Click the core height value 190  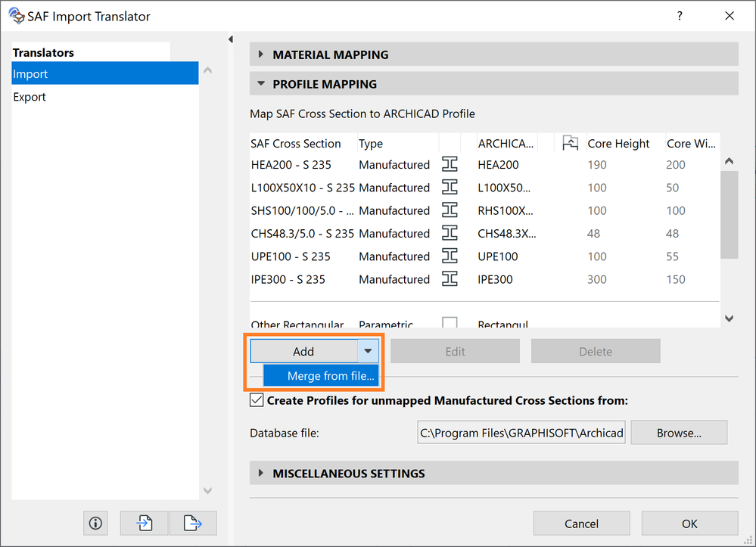pyautogui.click(x=597, y=164)
